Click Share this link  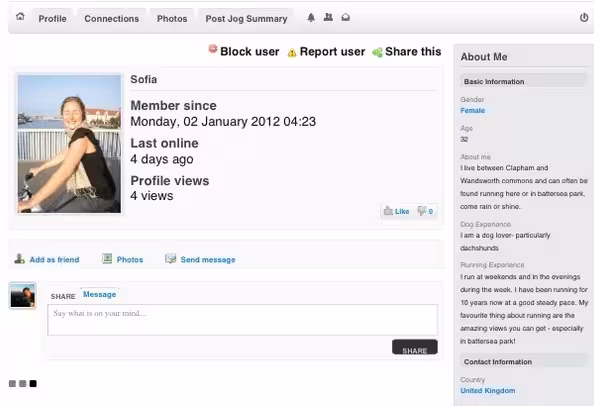[407, 52]
